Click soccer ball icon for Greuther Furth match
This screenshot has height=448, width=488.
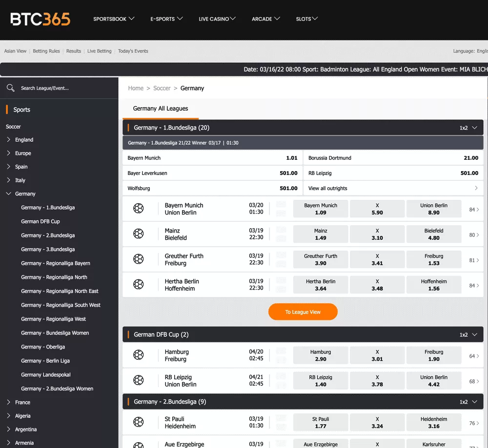(139, 259)
